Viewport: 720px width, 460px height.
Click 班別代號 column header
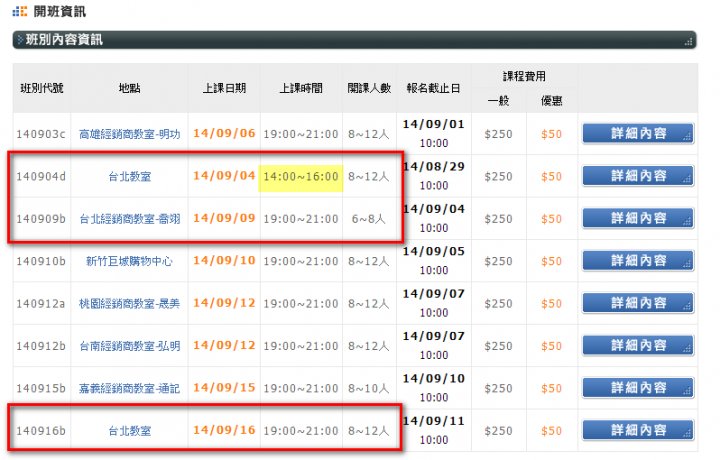pyautogui.click(x=42, y=88)
